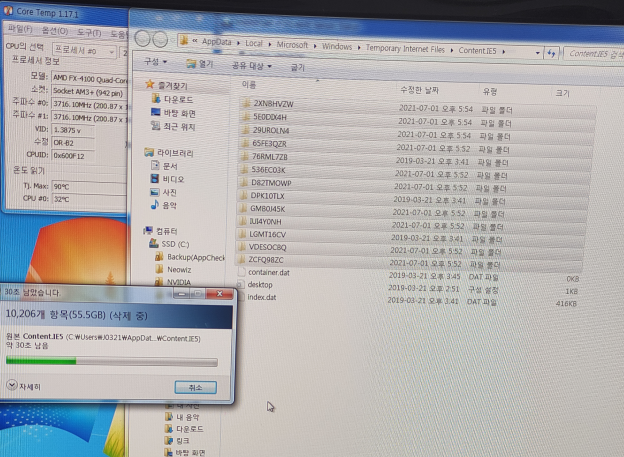624x457 pixels.
Task: Select the 6SFE3QZR folder icon
Action: tap(245, 143)
